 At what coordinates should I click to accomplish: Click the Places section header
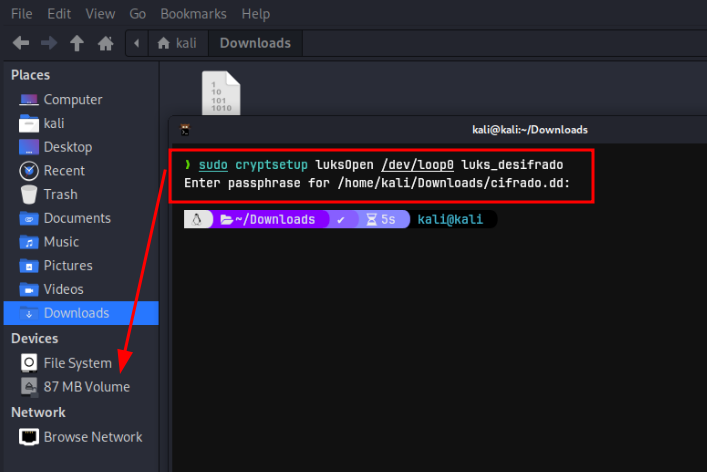click(31, 75)
